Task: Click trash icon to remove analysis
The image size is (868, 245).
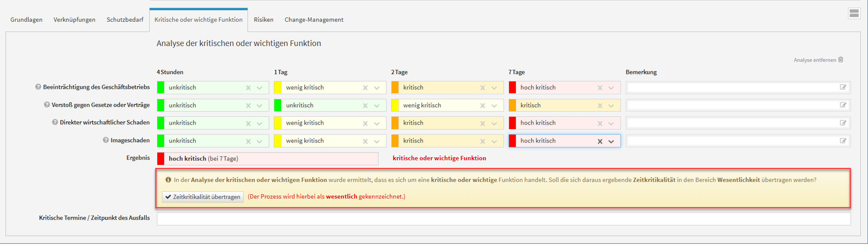Action: click(841, 60)
